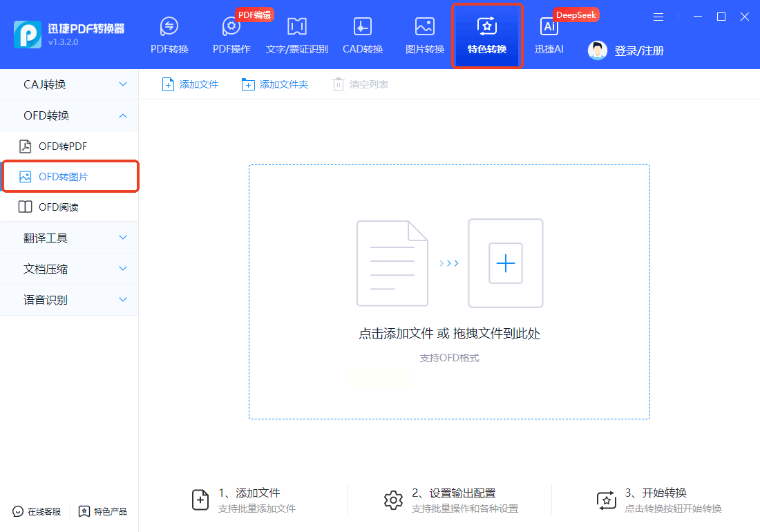Open the 图片转换 icon
Image resolution: width=760 pixels, height=532 pixels.
[425, 27]
